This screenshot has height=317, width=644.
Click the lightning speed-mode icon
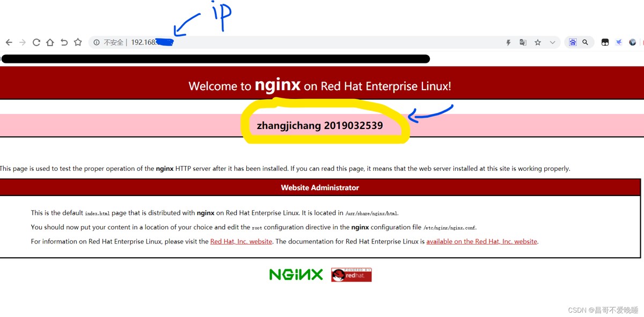(508, 42)
